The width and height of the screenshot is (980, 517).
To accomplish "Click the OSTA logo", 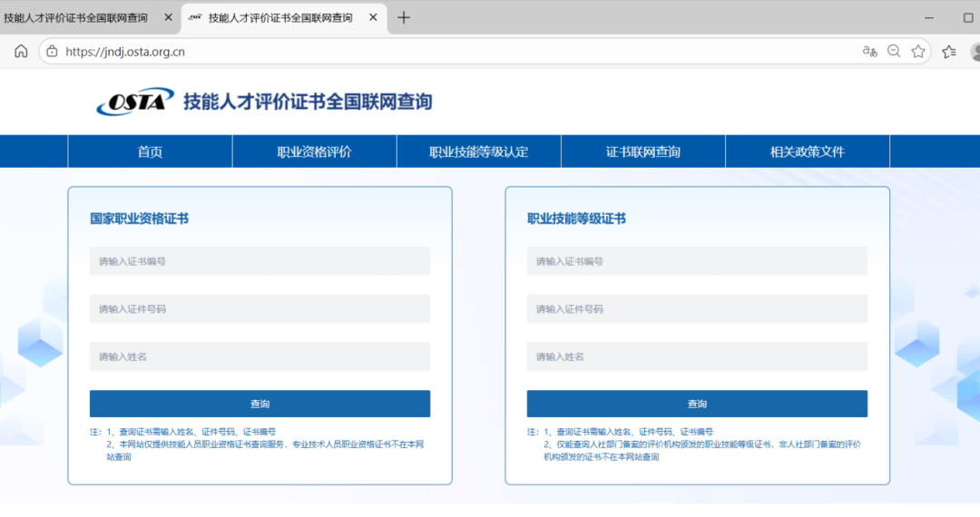I will [x=135, y=102].
